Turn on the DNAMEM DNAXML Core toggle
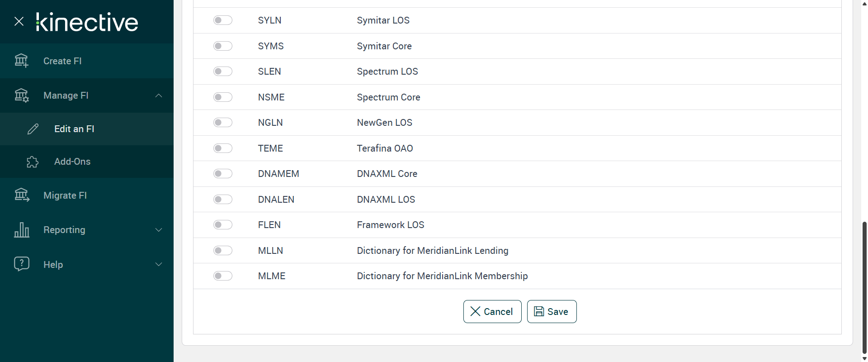Screen dimensions: 868x362 223,174
